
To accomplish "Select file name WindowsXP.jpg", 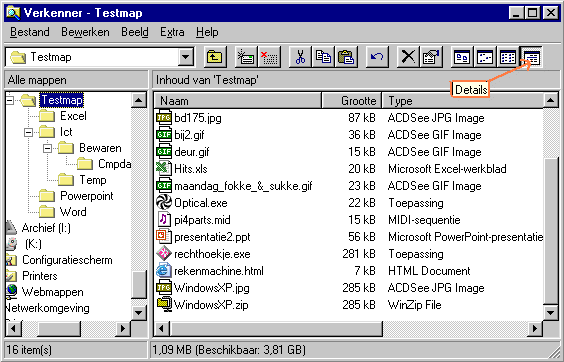I will [x=212, y=288].
